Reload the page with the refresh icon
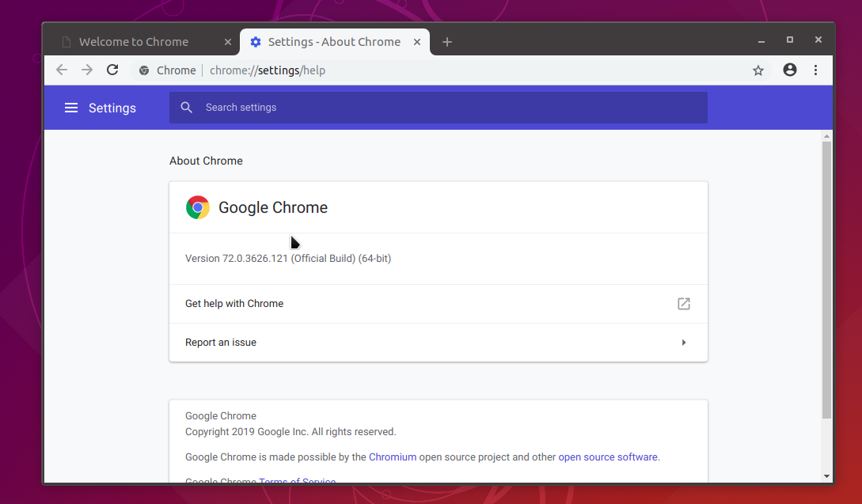The width and height of the screenshot is (862, 504). (x=112, y=70)
